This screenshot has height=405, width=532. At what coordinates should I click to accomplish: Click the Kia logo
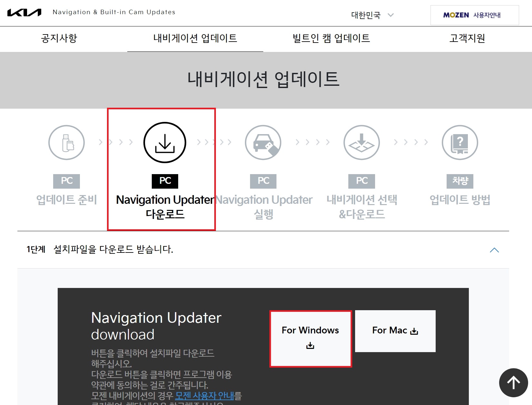[x=24, y=13]
